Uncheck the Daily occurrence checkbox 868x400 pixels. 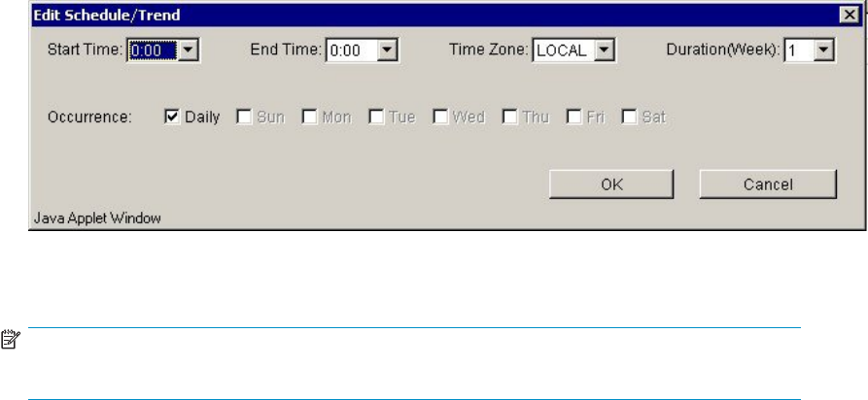(172, 117)
